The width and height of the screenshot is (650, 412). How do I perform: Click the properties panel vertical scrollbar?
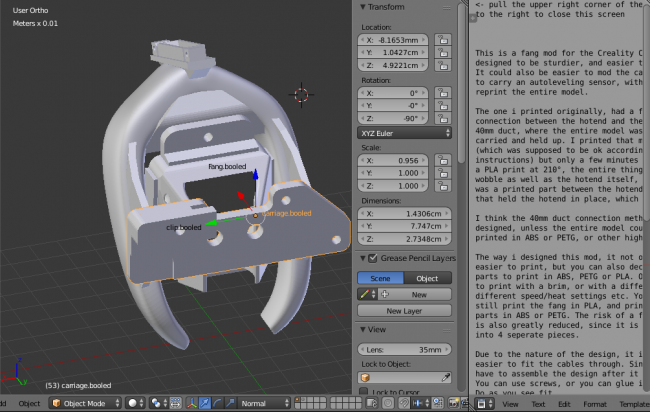(461, 83)
